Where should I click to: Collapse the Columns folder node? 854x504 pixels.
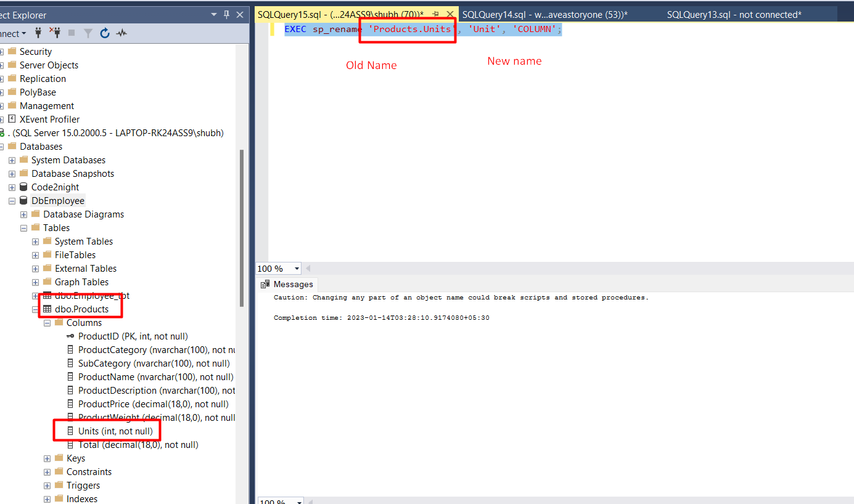[x=47, y=323]
